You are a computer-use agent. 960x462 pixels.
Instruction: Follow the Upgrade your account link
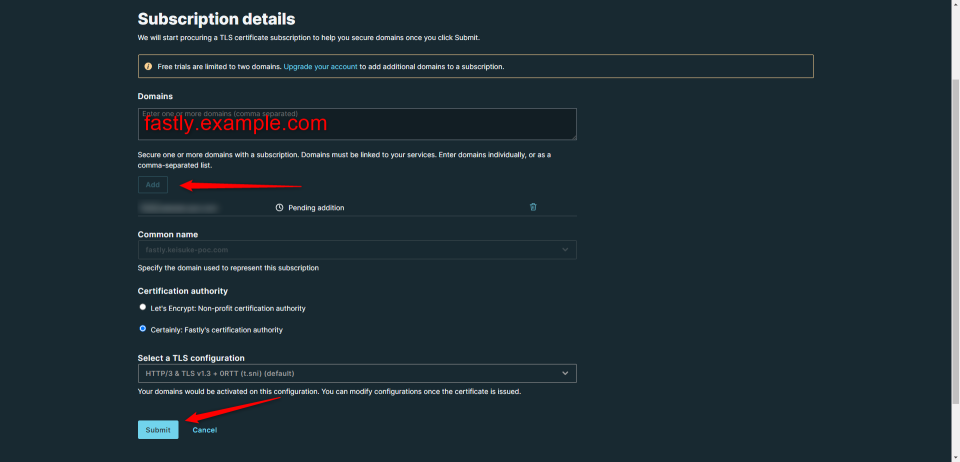click(x=320, y=67)
